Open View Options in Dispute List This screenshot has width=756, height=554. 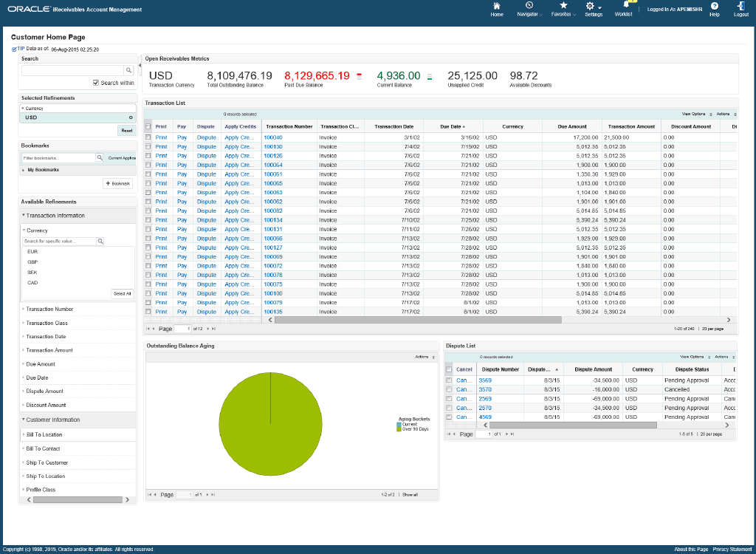(x=695, y=357)
